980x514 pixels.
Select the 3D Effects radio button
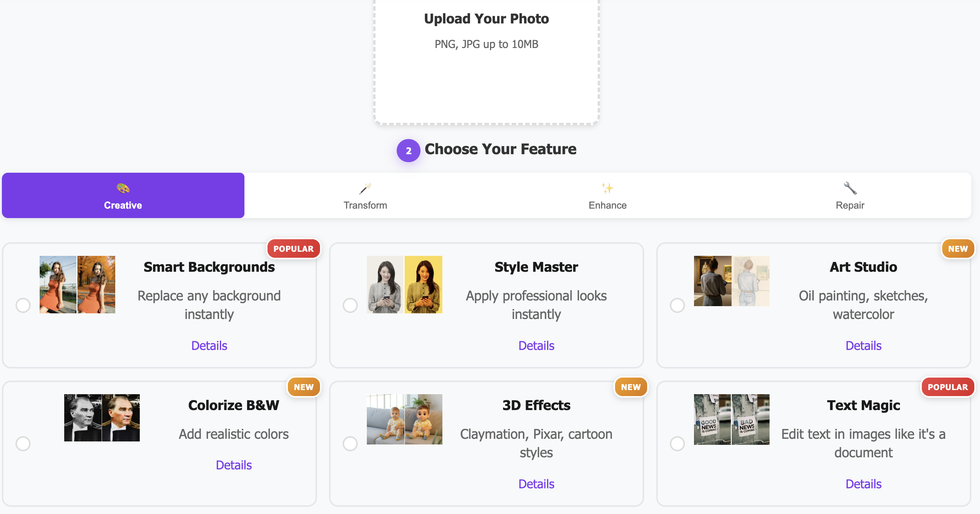350,443
